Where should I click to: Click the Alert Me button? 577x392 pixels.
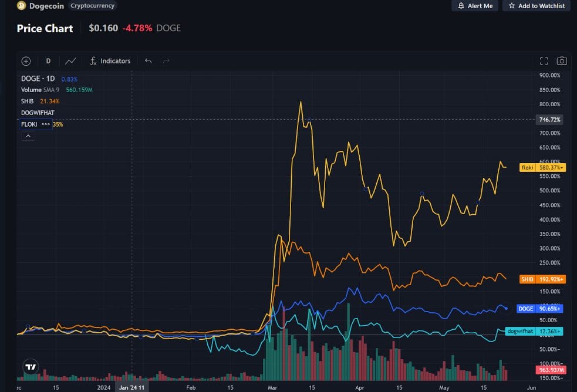[475, 6]
